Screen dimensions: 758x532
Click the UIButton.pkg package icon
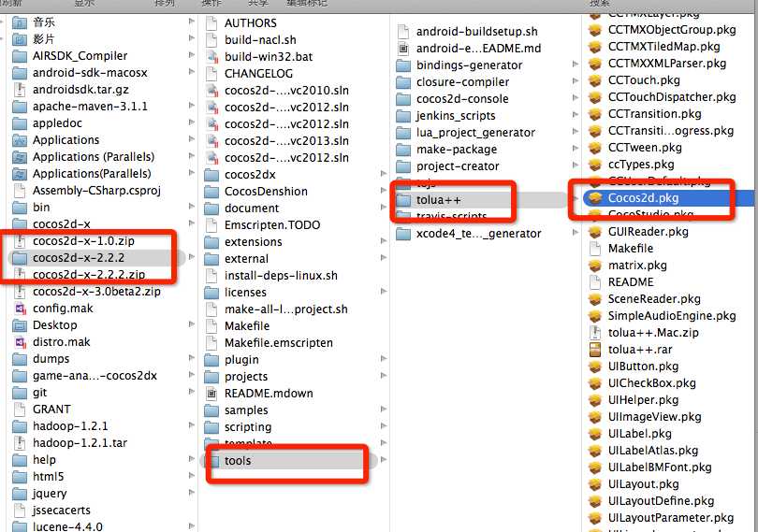pos(595,367)
